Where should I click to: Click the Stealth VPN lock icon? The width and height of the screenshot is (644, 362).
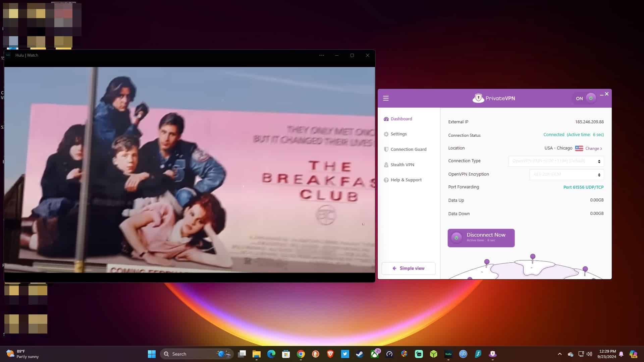(x=386, y=165)
